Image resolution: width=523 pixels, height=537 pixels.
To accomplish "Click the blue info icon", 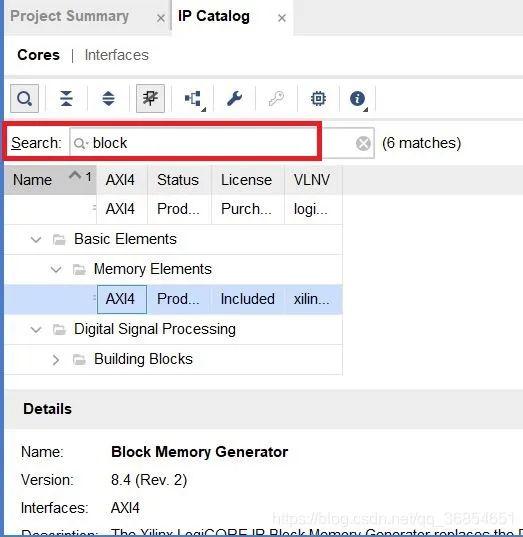I will coord(358,99).
